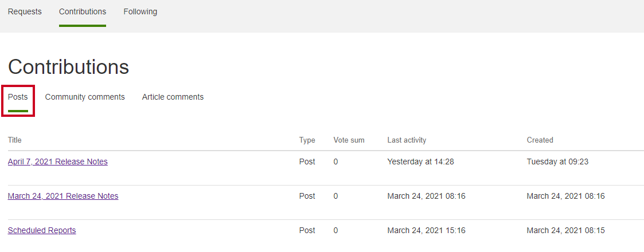The width and height of the screenshot is (644, 252).
Task: Click Post type cell for Scheduled Reports
Action: [307, 230]
